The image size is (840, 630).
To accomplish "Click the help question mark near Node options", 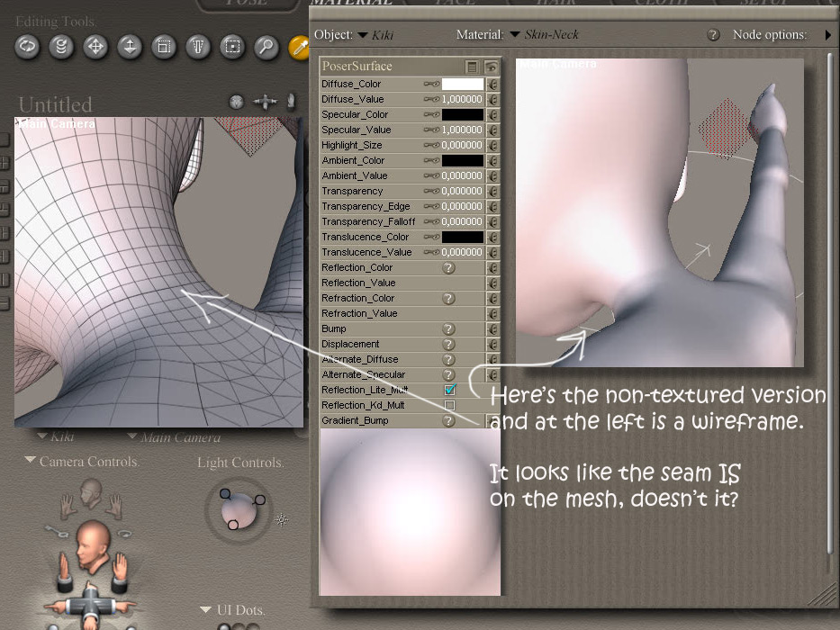I will [x=713, y=35].
